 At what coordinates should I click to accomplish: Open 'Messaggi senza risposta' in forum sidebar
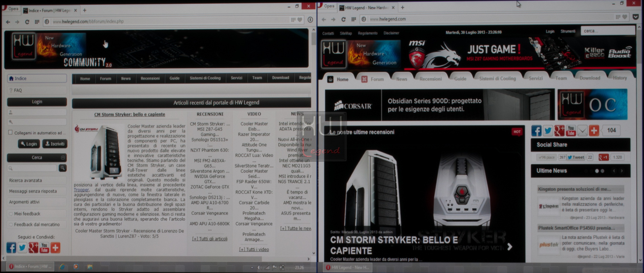(x=33, y=191)
